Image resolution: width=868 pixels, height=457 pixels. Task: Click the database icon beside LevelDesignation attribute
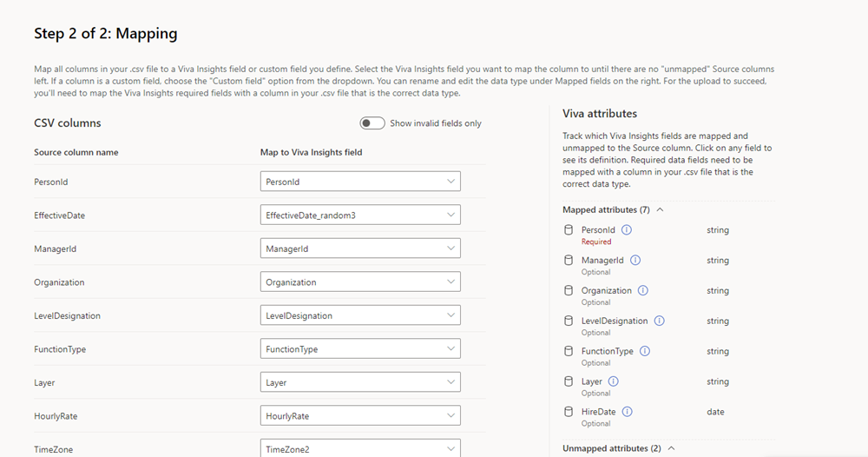(x=569, y=321)
